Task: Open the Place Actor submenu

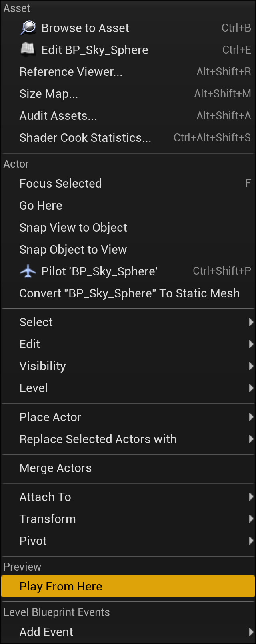Action: pos(50,417)
